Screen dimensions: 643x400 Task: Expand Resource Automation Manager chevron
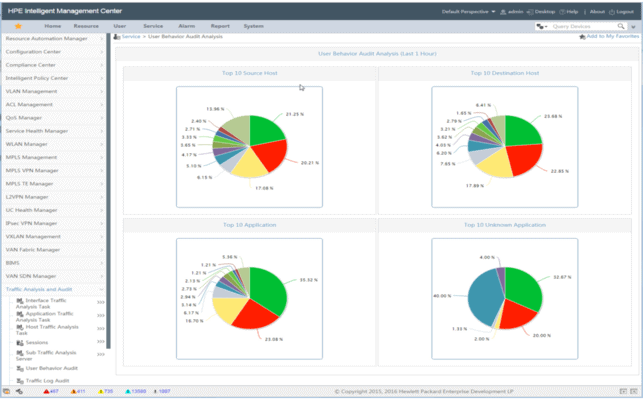tap(101, 39)
